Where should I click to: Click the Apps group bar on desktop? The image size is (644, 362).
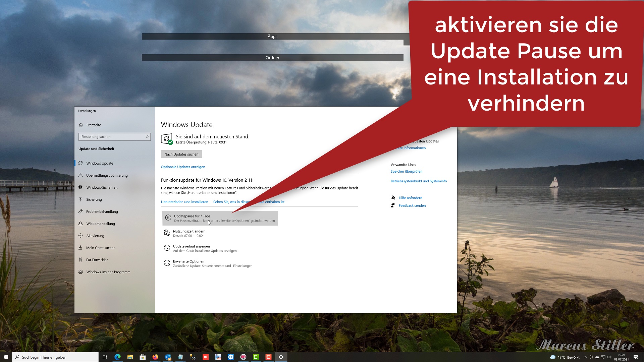pos(272,37)
